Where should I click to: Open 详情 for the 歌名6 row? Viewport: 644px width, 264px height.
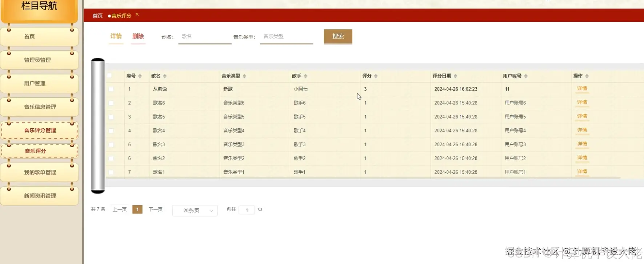pyautogui.click(x=582, y=102)
